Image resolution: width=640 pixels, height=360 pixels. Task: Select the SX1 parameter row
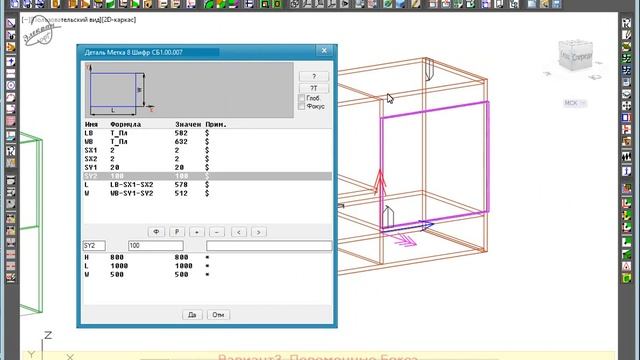pyautogui.click(x=207, y=150)
